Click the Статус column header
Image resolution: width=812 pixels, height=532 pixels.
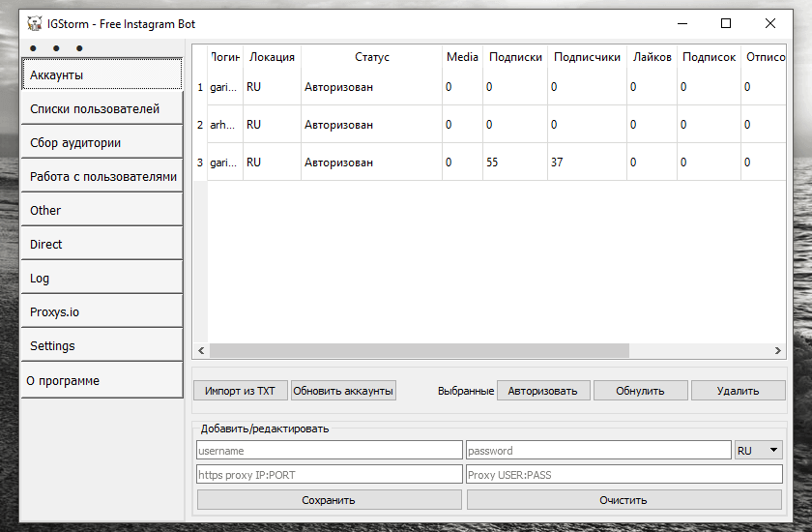pyautogui.click(x=371, y=57)
